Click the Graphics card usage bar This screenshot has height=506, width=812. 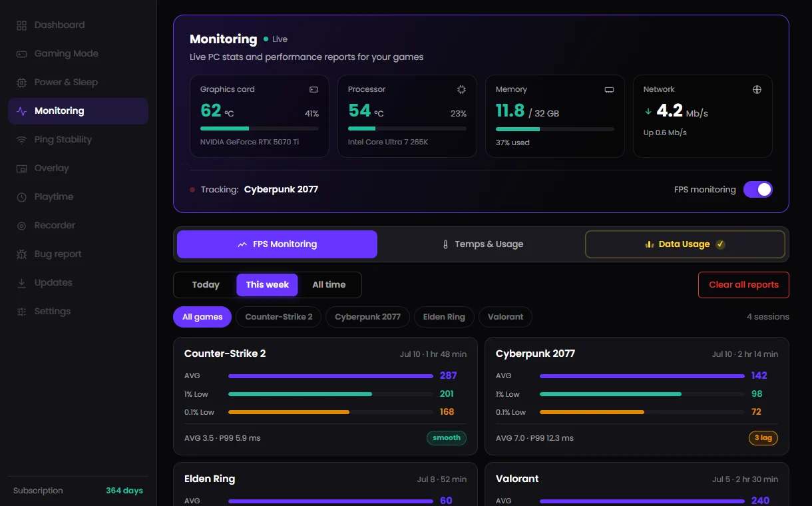pos(260,128)
